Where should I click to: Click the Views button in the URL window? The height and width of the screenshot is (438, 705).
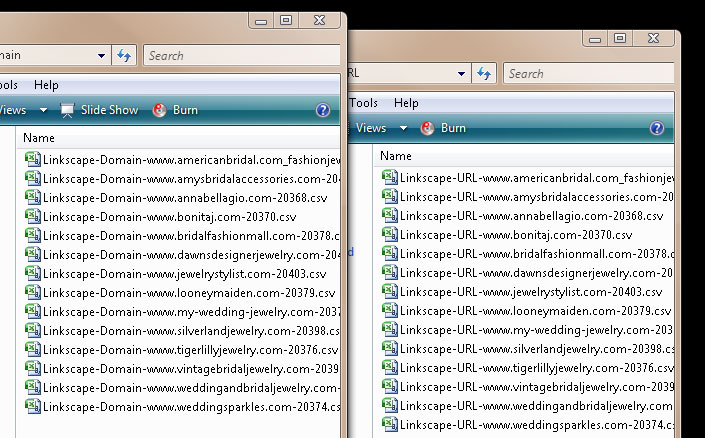[x=371, y=128]
